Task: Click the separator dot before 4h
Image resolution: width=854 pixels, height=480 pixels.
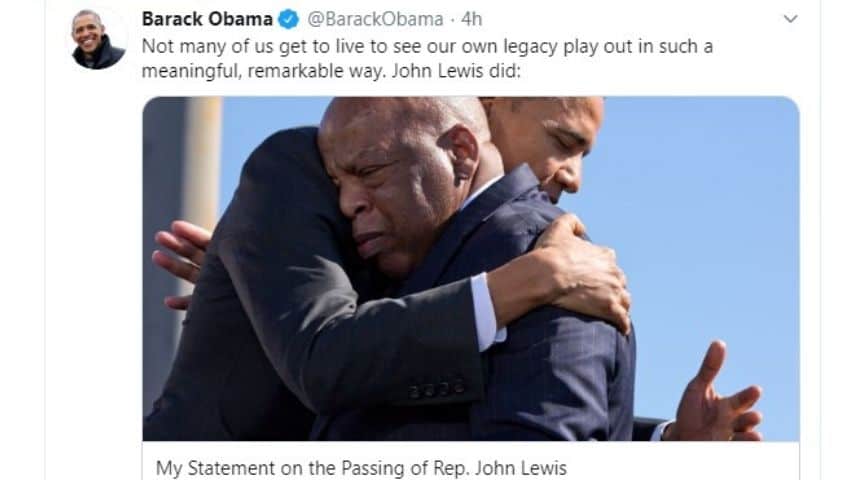Action: pos(453,20)
